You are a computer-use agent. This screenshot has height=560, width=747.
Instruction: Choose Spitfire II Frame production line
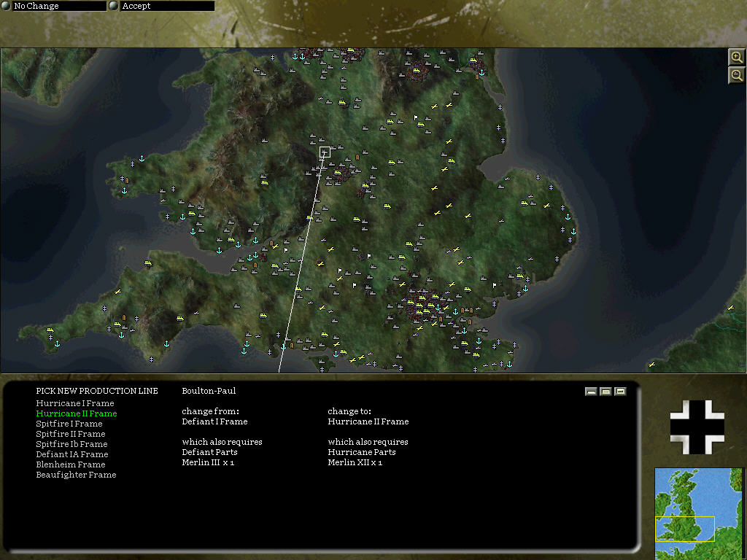tap(71, 434)
